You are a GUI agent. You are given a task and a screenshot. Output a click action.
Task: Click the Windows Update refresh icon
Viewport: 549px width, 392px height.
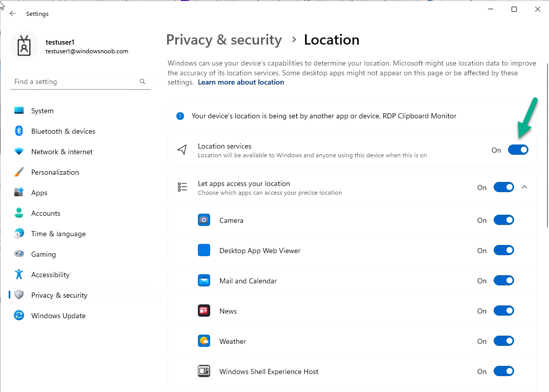pyautogui.click(x=19, y=315)
